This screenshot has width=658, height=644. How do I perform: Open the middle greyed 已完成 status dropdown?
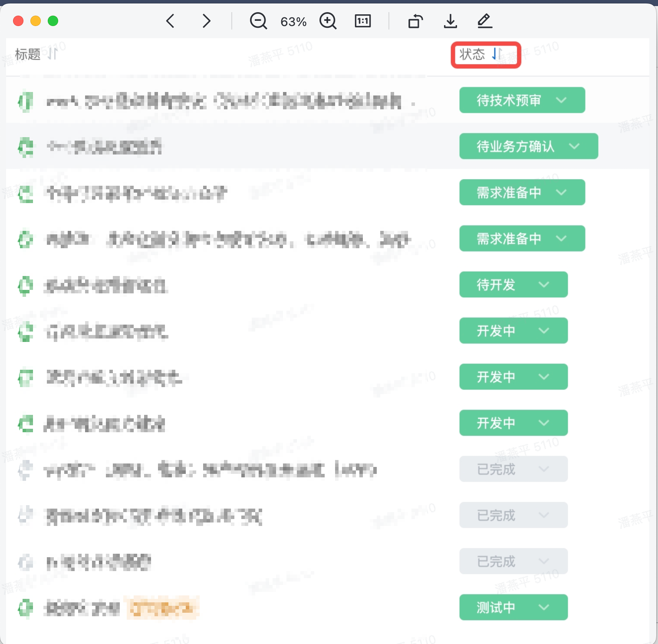point(513,515)
